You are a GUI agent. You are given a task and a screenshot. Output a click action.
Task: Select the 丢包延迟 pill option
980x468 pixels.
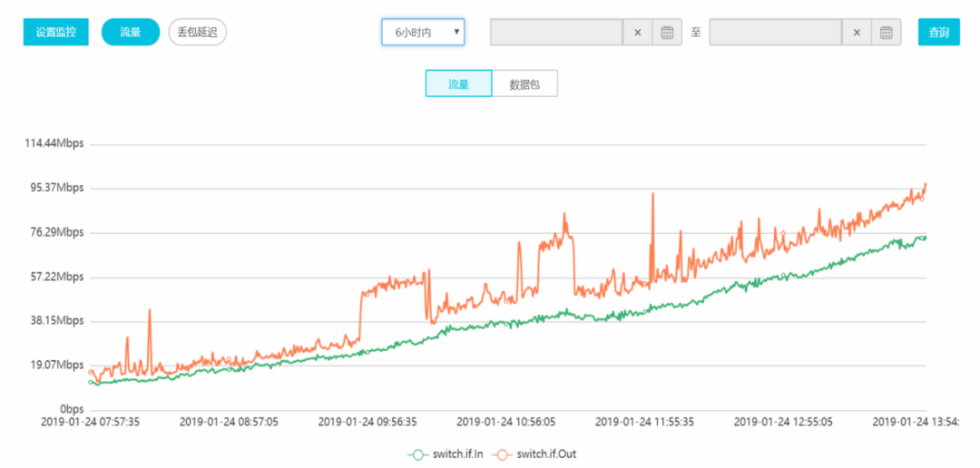197,33
